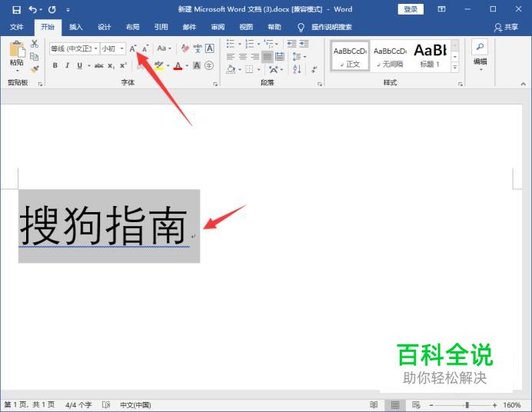
Task: Open the font name combo box 等线
Action: [x=75, y=49]
